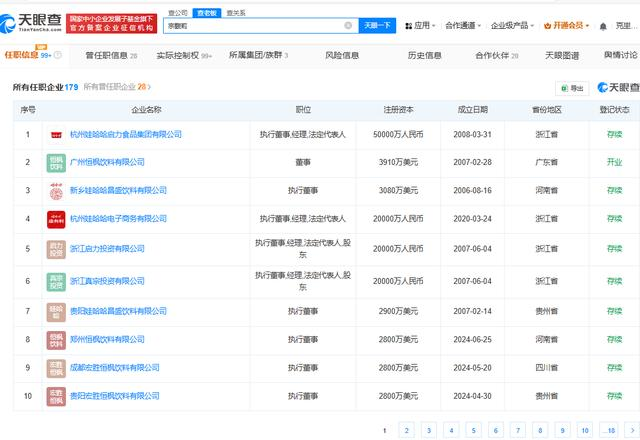640x440 pixels.
Task: Click the 企业名称 column header
Action: (x=146, y=110)
